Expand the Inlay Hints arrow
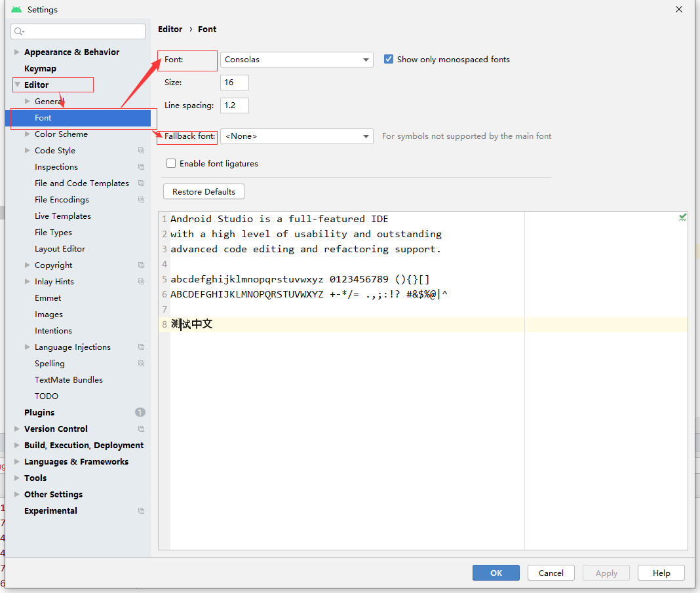 pos(28,282)
